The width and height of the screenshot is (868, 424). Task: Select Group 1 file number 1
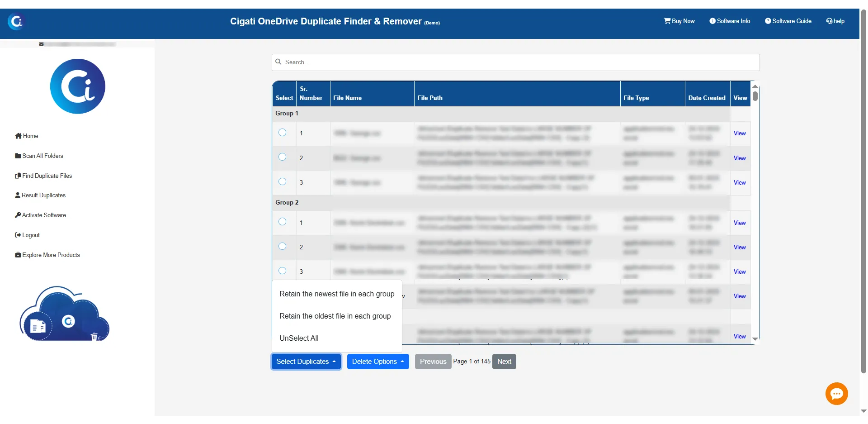click(283, 133)
